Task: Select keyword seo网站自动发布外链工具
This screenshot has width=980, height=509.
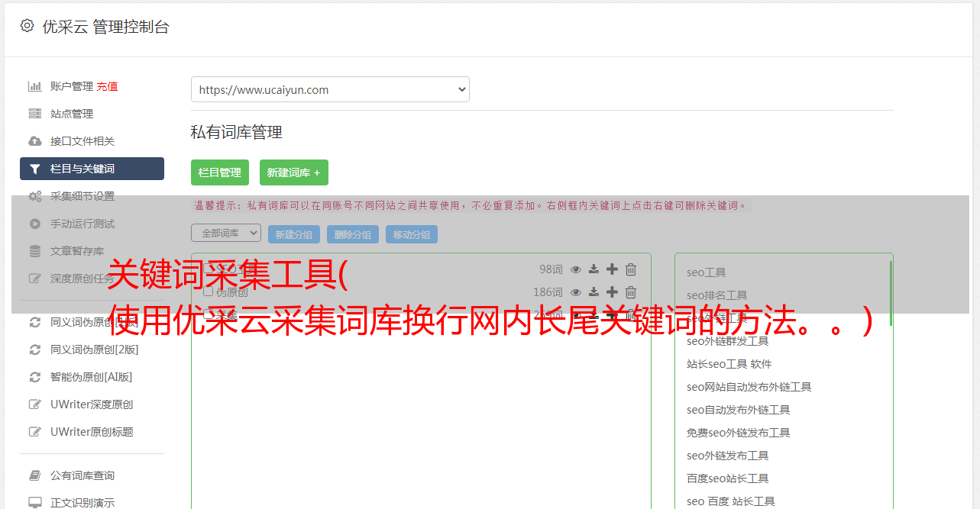Action: 749,387
